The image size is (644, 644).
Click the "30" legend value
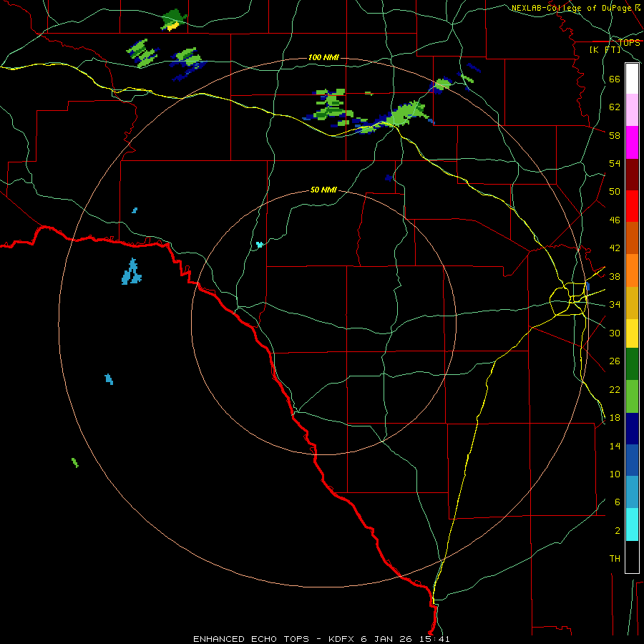coord(615,333)
